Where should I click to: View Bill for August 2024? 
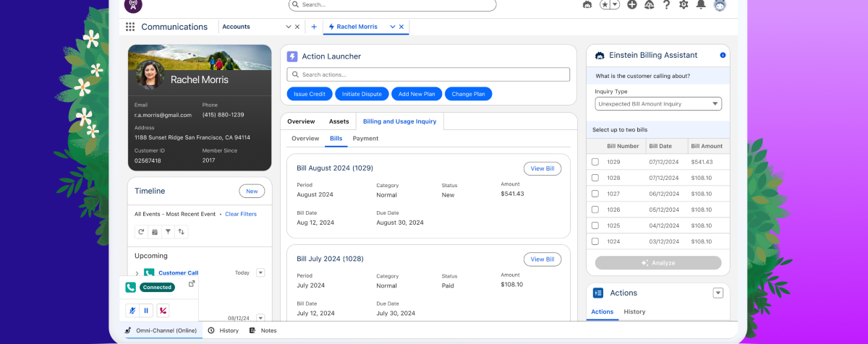(542, 168)
